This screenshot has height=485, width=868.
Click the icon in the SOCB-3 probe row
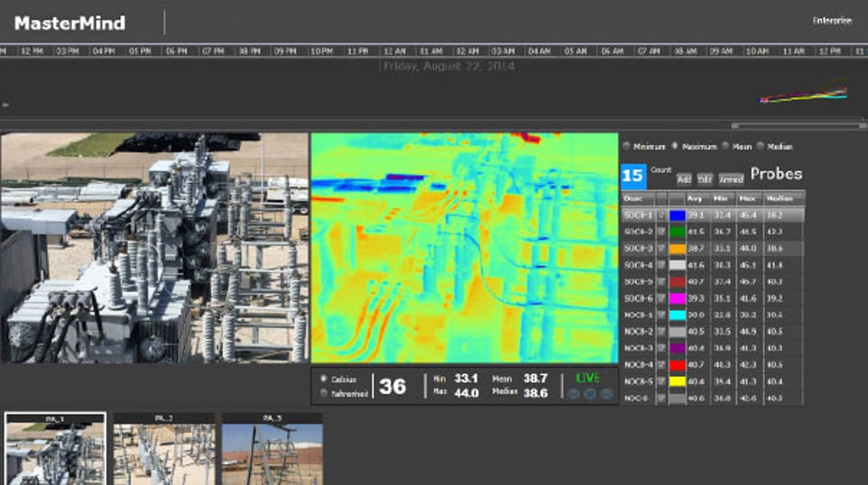(660, 248)
